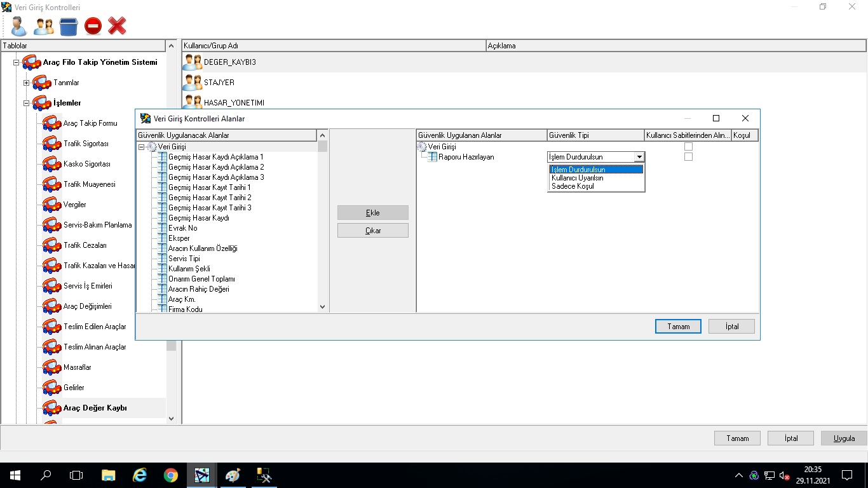Click the Ekle button
Viewport: 868px width, 488px height.
(x=373, y=213)
